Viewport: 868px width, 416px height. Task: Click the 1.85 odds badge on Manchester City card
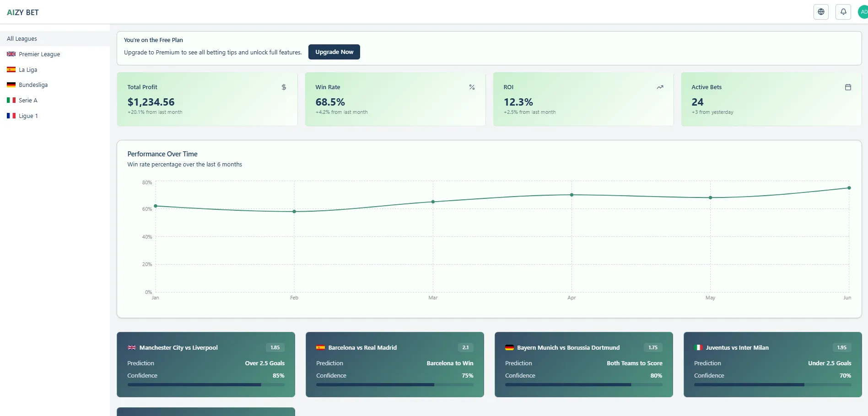(x=275, y=347)
